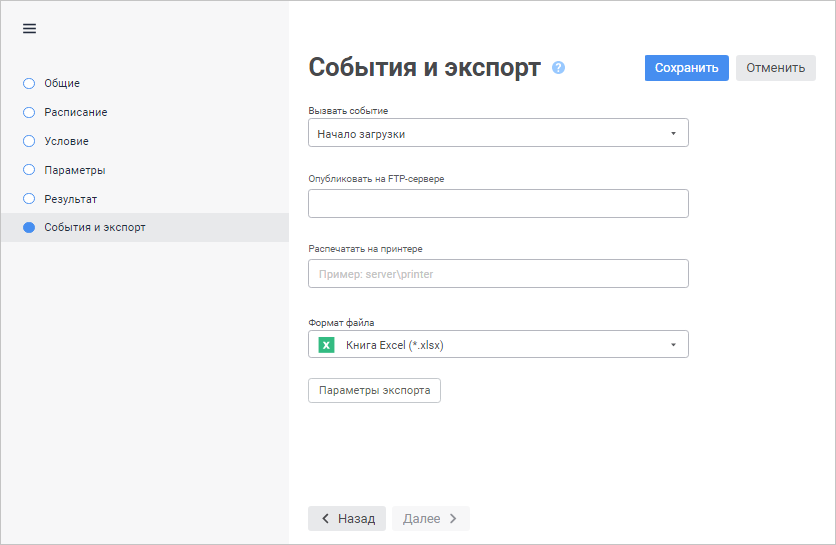Click the step circle next to Условие
The height and width of the screenshot is (545, 836).
click(x=29, y=141)
